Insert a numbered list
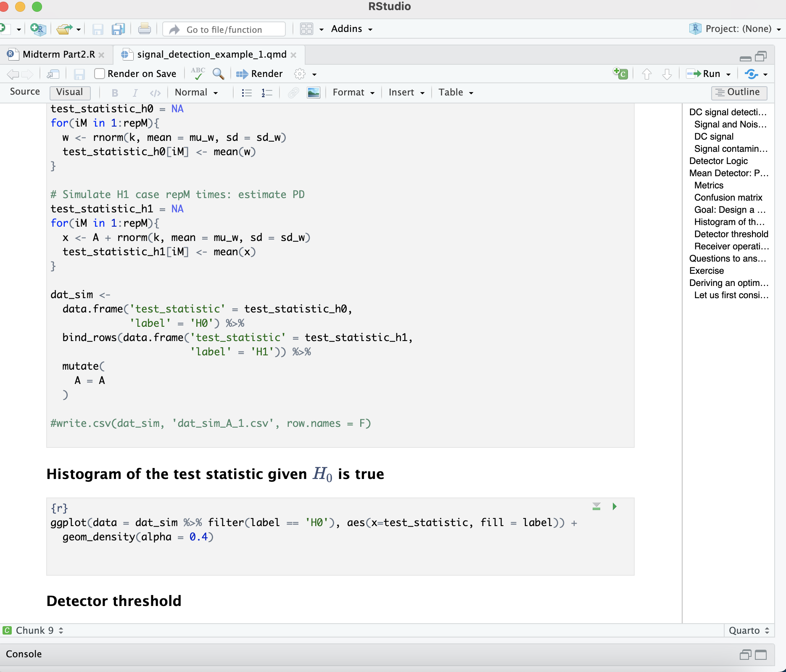Screen dimensions: 786x672 (x=267, y=93)
